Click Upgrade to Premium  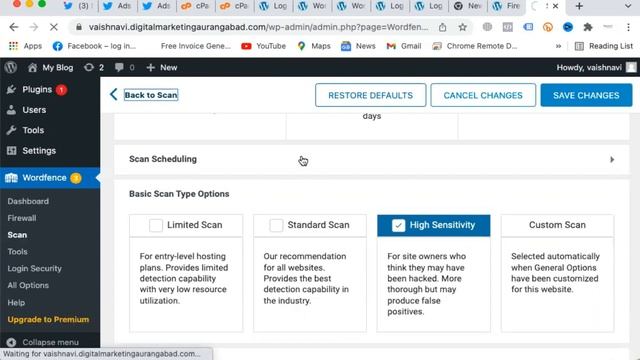click(48, 319)
